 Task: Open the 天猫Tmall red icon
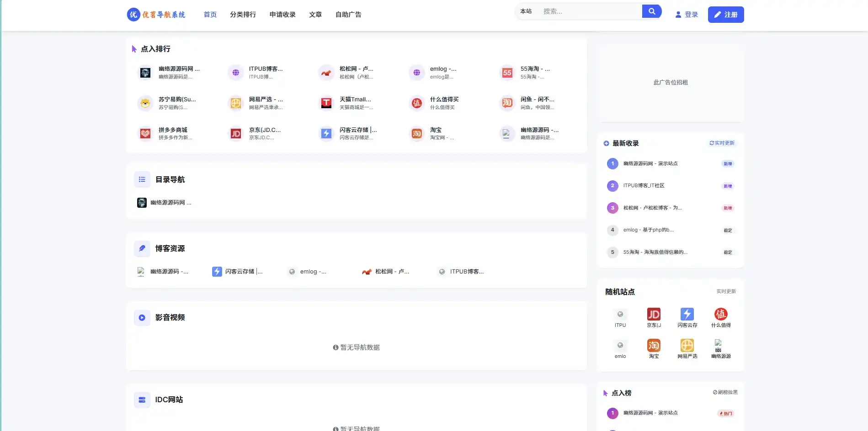point(326,103)
